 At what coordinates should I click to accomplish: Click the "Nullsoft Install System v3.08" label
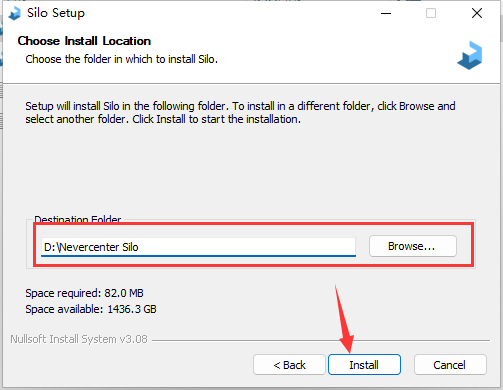pyautogui.click(x=79, y=339)
